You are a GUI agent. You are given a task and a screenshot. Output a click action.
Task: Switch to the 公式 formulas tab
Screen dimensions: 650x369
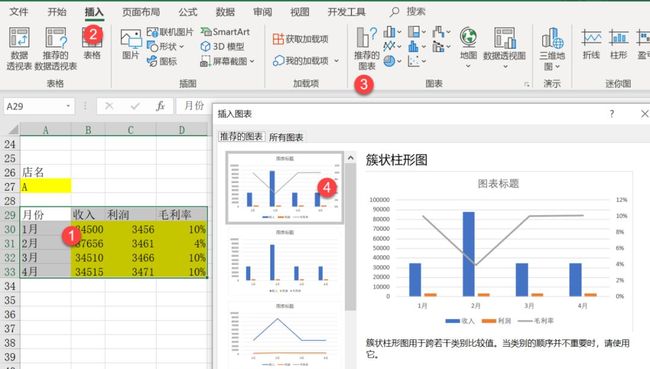point(188,12)
